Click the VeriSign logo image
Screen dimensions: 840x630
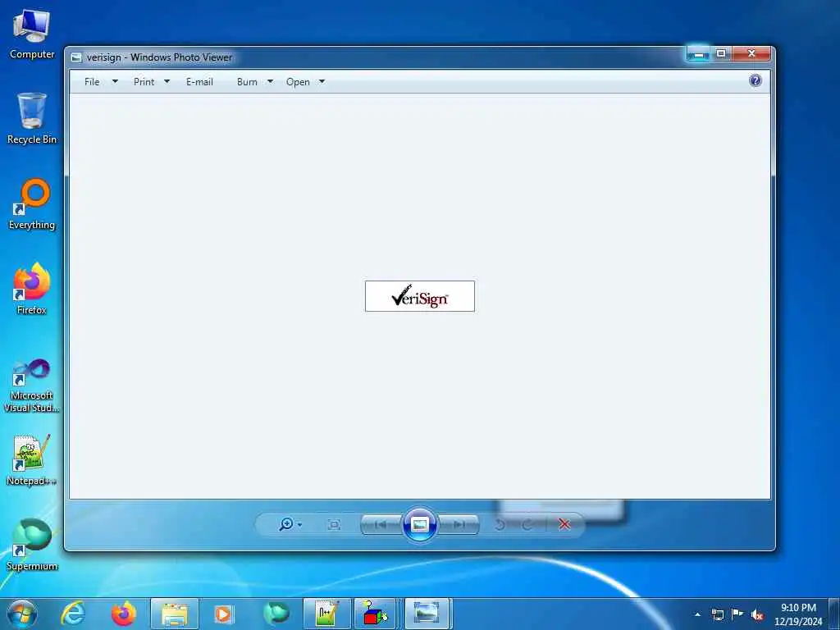(420, 296)
